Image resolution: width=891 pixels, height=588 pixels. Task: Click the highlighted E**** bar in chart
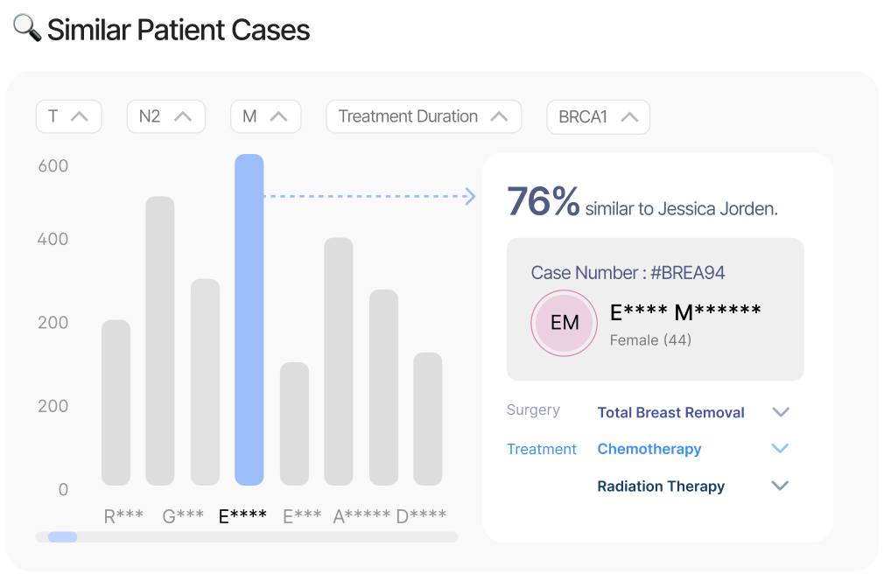pos(249,319)
